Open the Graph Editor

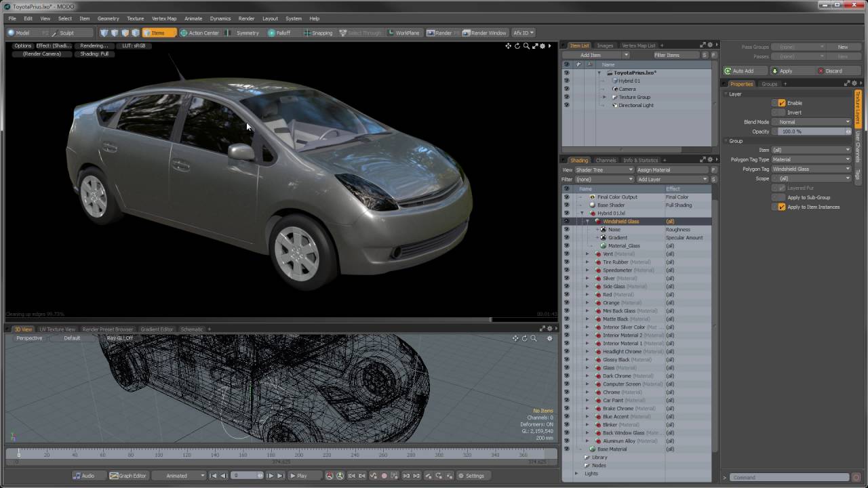tap(128, 476)
